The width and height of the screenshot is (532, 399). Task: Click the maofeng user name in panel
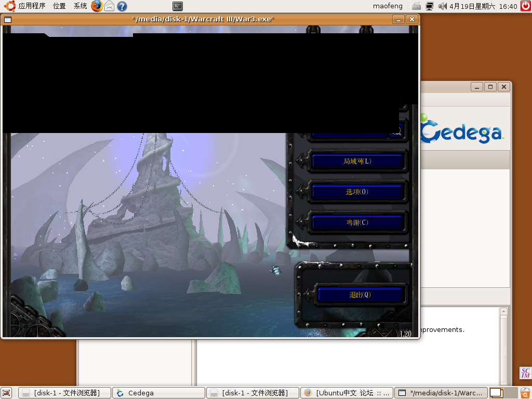click(388, 6)
